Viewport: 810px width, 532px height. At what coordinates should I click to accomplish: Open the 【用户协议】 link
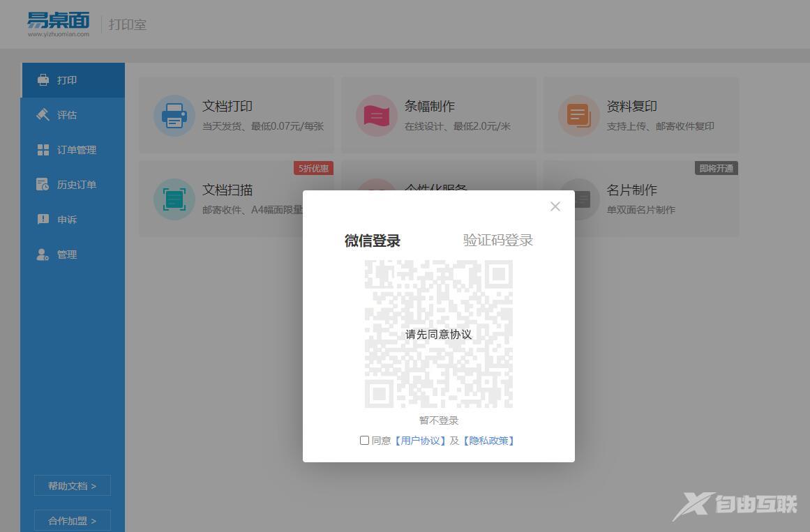tap(420, 441)
